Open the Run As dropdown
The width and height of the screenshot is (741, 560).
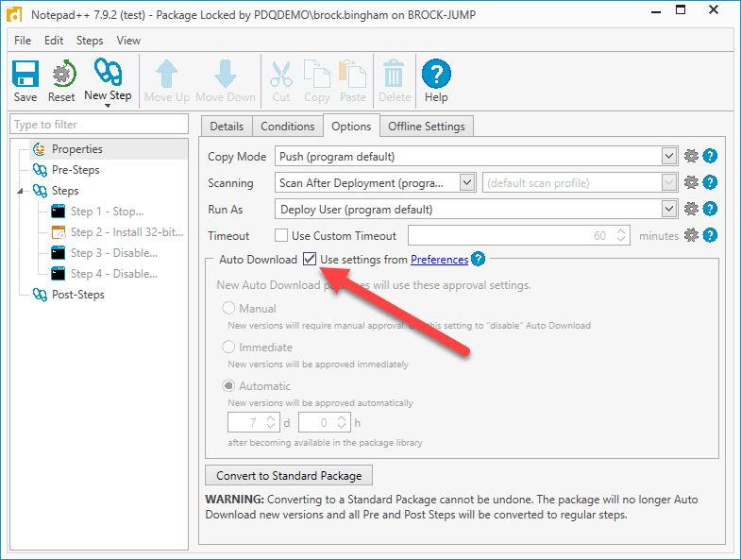click(x=668, y=209)
